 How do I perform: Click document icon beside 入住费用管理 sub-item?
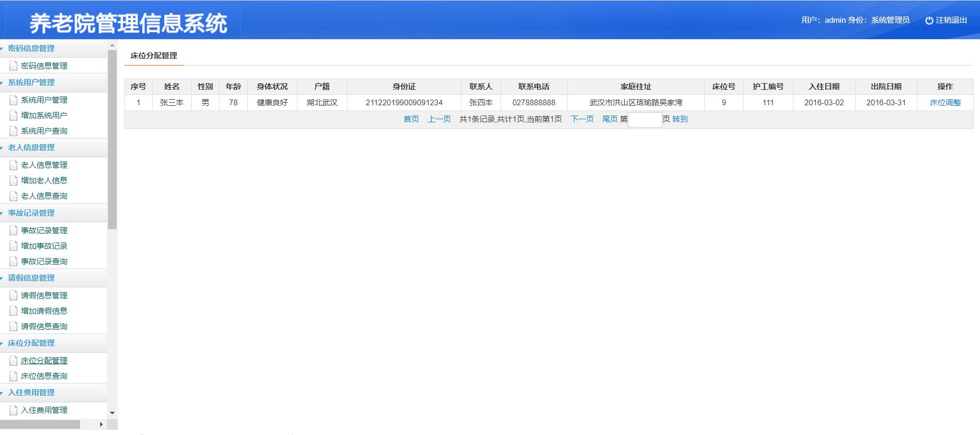click(13, 410)
